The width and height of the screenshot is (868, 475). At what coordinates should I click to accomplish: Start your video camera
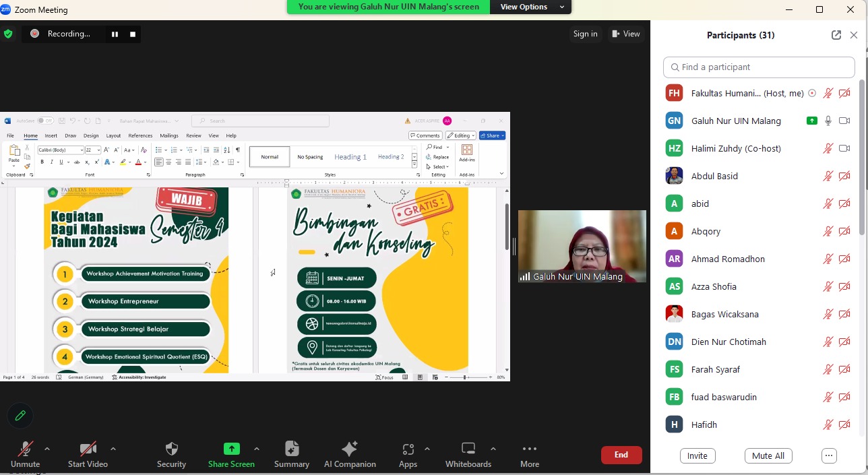pos(88,449)
